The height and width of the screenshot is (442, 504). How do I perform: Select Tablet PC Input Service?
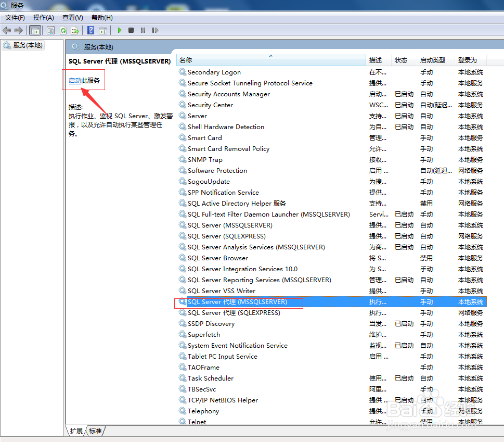tap(332, 357)
